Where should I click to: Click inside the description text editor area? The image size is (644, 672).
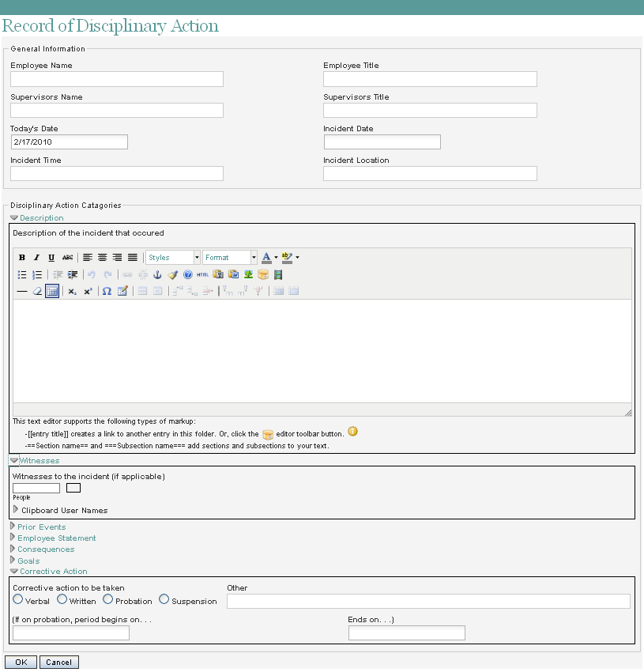click(322, 352)
